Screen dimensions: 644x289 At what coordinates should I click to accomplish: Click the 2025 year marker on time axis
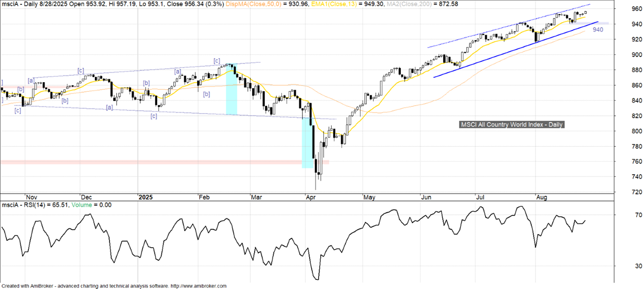[x=146, y=212]
